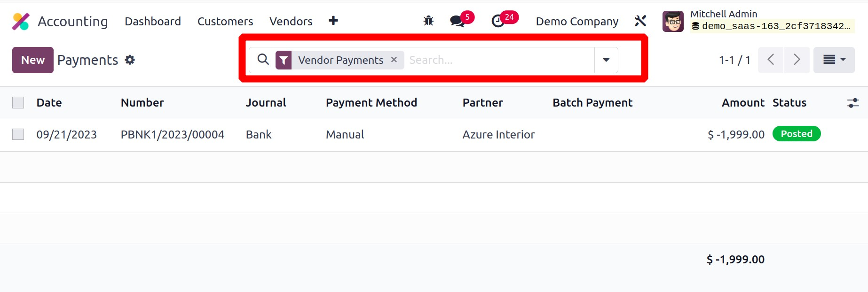The width and height of the screenshot is (868, 292).
Task: Expand the search options dropdown arrow
Action: 606,60
